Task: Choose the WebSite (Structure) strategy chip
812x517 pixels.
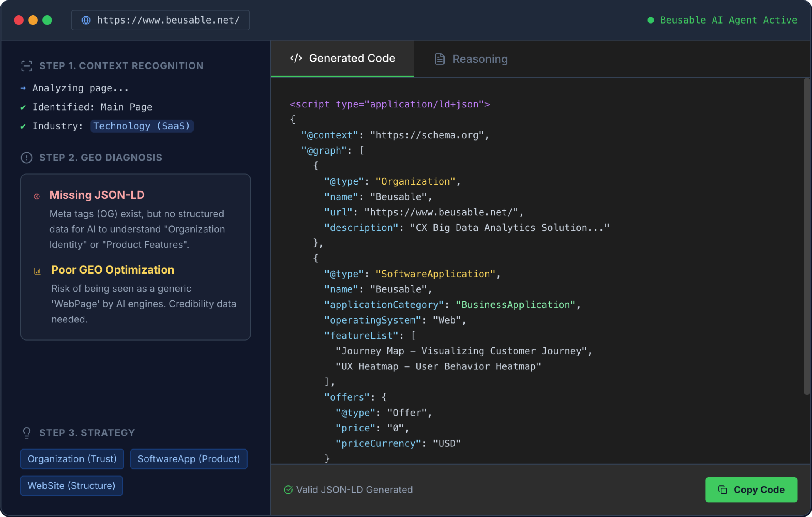Action: click(71, 486)
